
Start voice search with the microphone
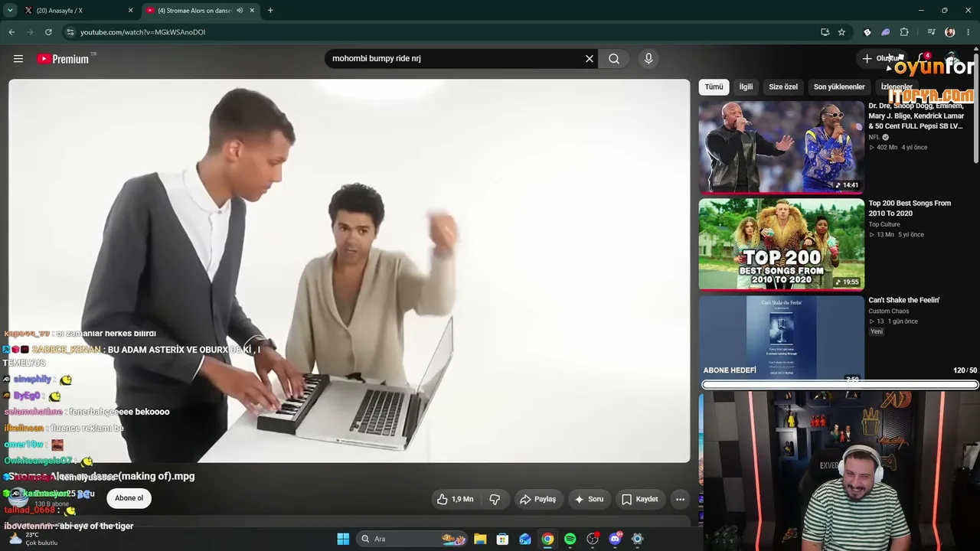click(x=648, y=59)
